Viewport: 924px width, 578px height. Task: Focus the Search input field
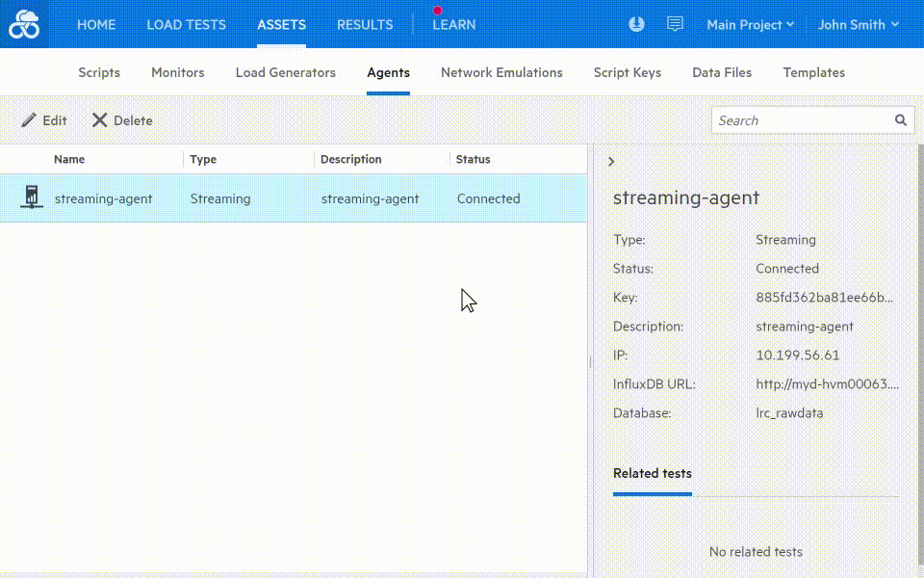click(801, 120)
